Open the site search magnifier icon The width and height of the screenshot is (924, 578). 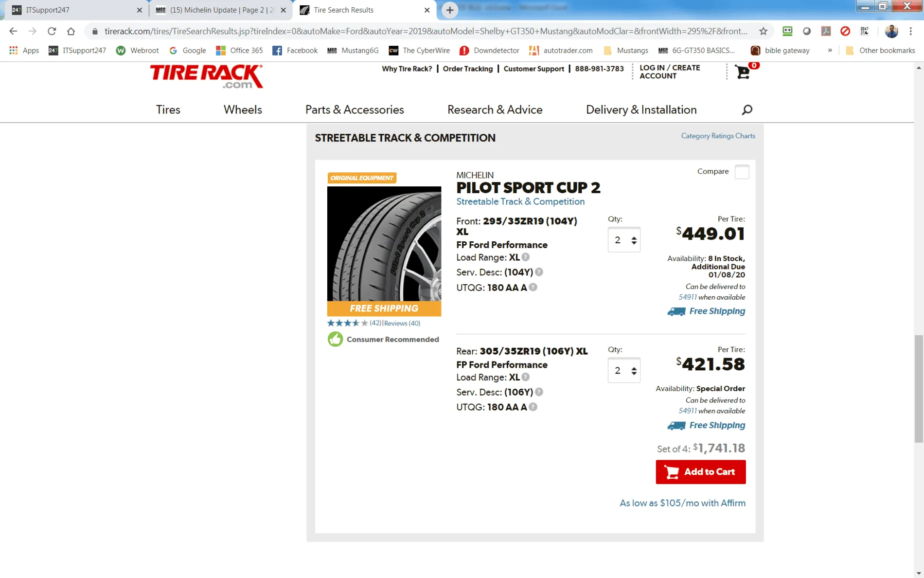click(747, 110)
